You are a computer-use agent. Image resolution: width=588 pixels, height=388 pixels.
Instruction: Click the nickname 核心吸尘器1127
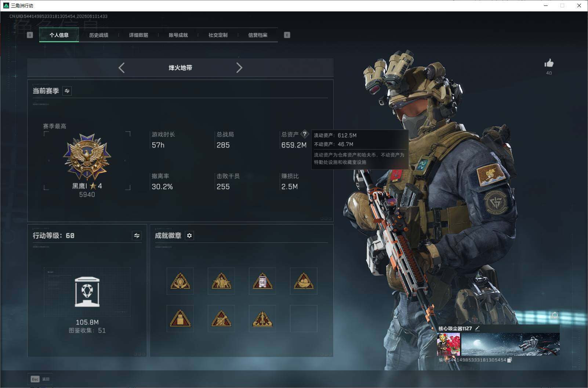455,328
